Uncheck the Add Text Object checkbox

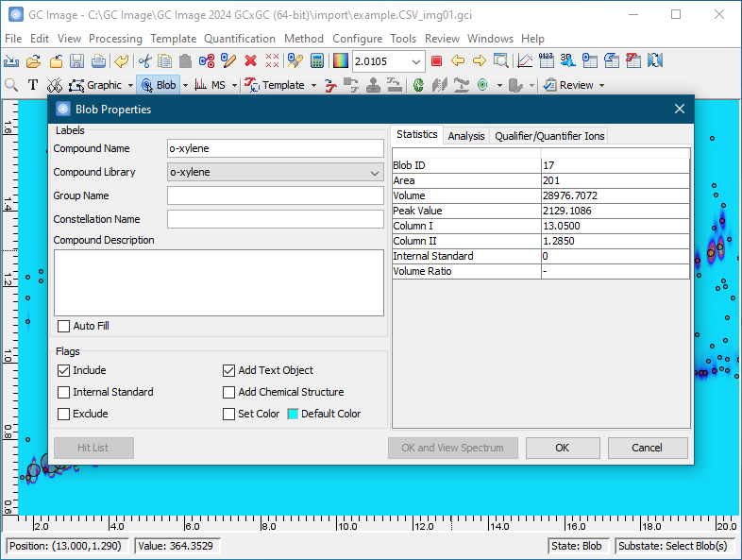tap(229, 370)
